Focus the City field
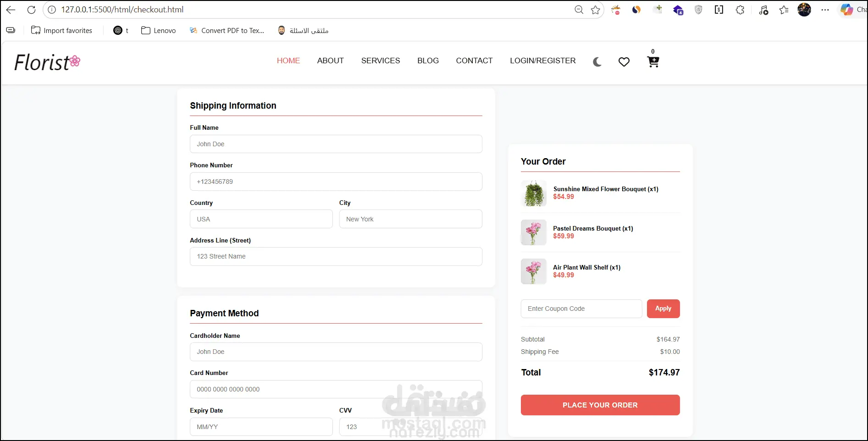This screenshot has width=868, height=441. pyautogui.click(x=411, y=219)
